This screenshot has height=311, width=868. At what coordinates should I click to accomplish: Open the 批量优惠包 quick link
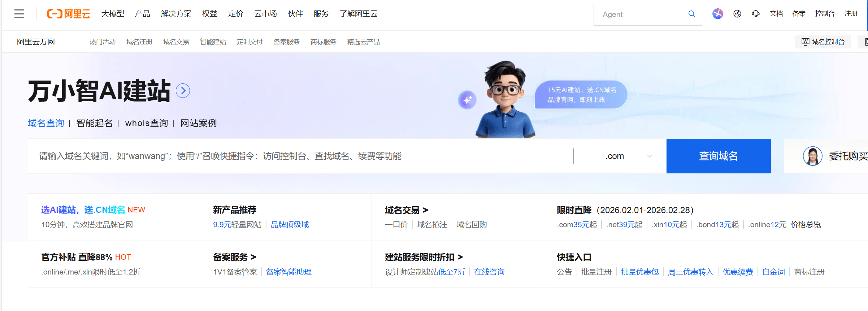click(x=639, y=272)
